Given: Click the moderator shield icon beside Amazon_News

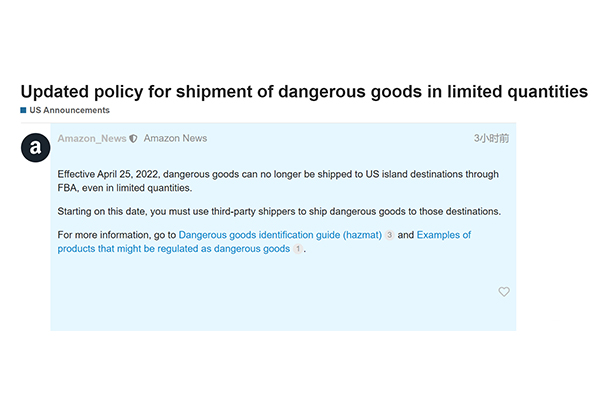Looking at the screenshot, I should coord(134,138).
